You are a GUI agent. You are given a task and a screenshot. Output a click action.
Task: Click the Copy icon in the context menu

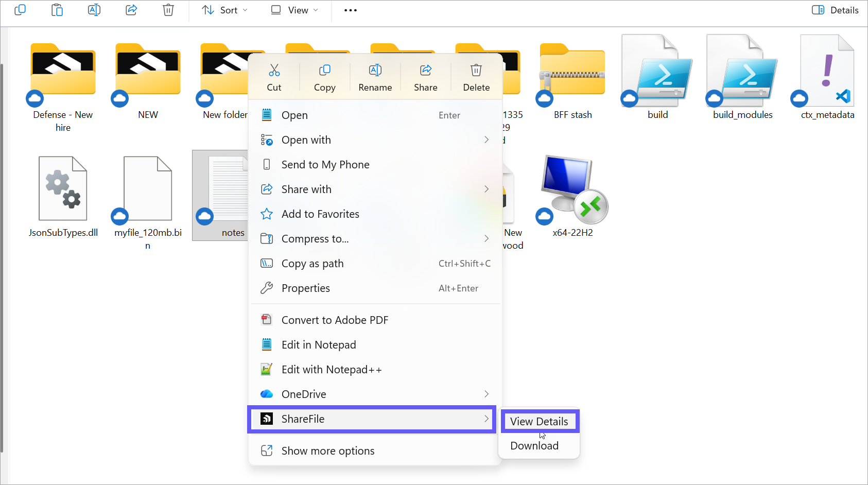pos(324,70)
